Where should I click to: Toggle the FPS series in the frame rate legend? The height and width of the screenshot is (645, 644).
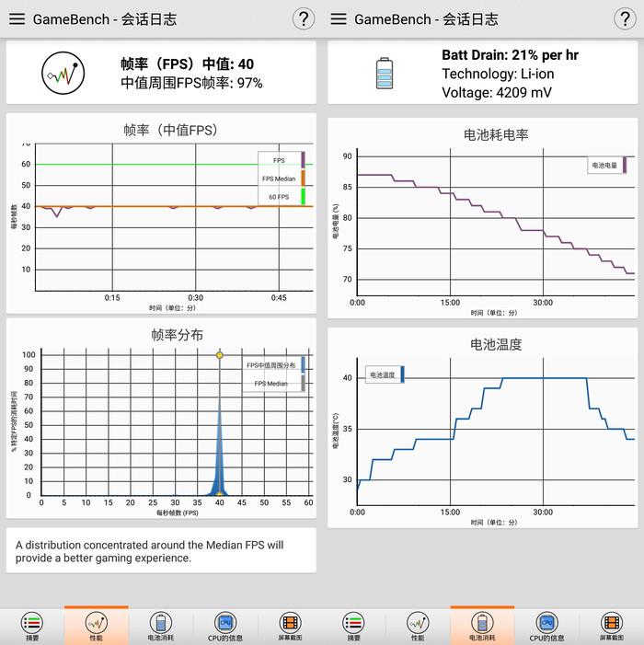(282, 160)
